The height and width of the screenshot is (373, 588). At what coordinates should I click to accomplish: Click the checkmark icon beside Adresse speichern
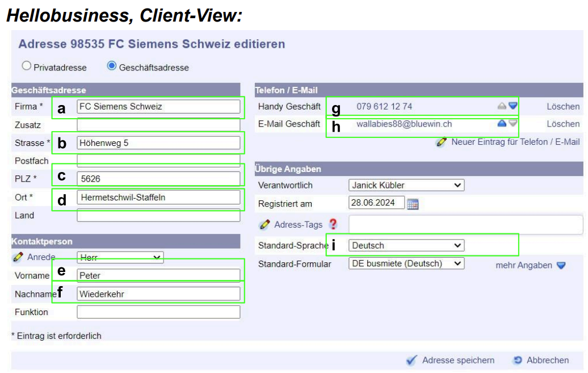click(411, 361)
